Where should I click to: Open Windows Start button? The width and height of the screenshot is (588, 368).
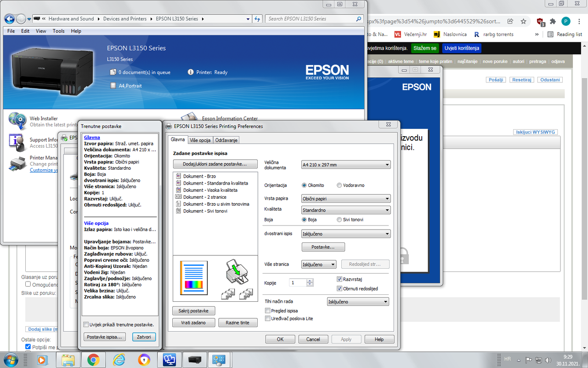pyautogui.click(x=11, y=359)
